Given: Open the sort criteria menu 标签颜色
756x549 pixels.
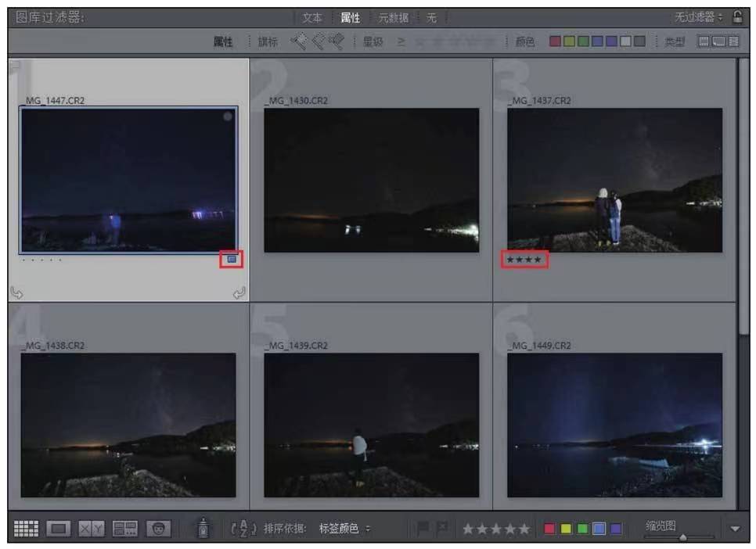Looking at the screenshot, I should 344,529.
